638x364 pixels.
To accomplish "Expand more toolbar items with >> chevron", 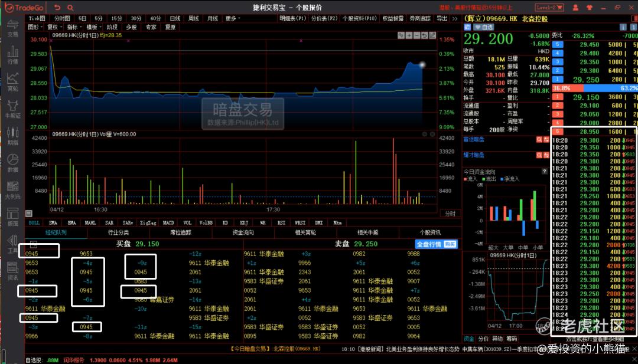I will 455,19.
